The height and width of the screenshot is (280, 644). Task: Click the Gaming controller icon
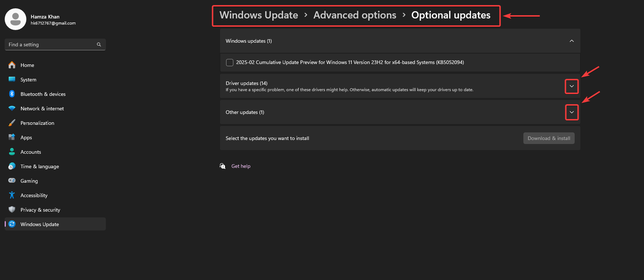12,181
